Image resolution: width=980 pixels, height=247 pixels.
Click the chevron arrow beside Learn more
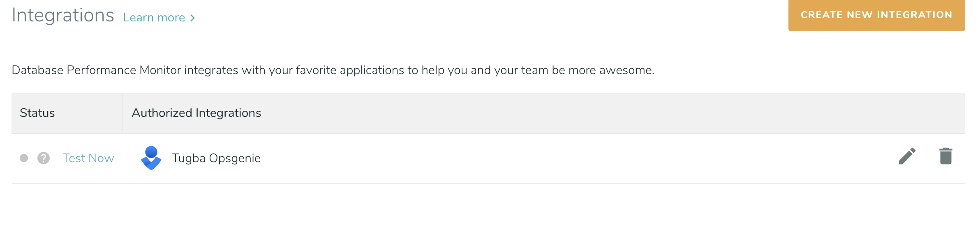pyautogui.click(x=192, y=18)
